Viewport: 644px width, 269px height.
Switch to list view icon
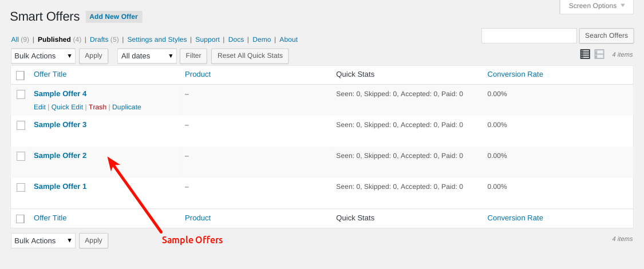(585, 54)
